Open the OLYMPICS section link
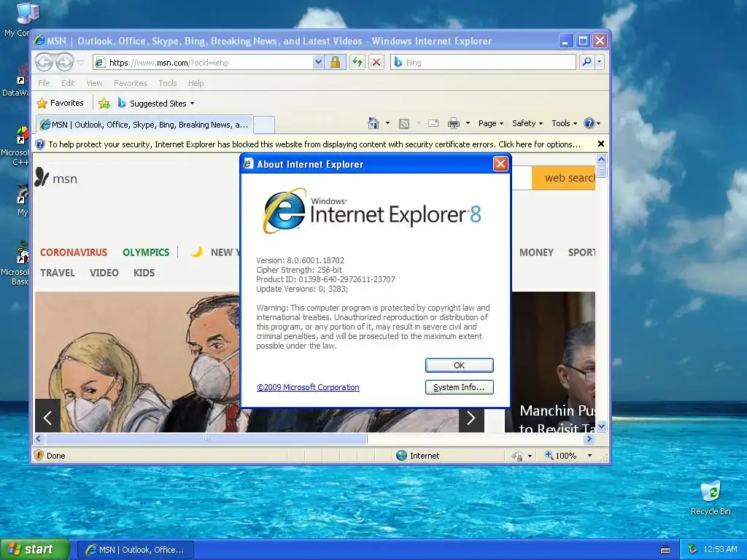The height and width of the screenshot is (560, 747). [x=146, y=252]
